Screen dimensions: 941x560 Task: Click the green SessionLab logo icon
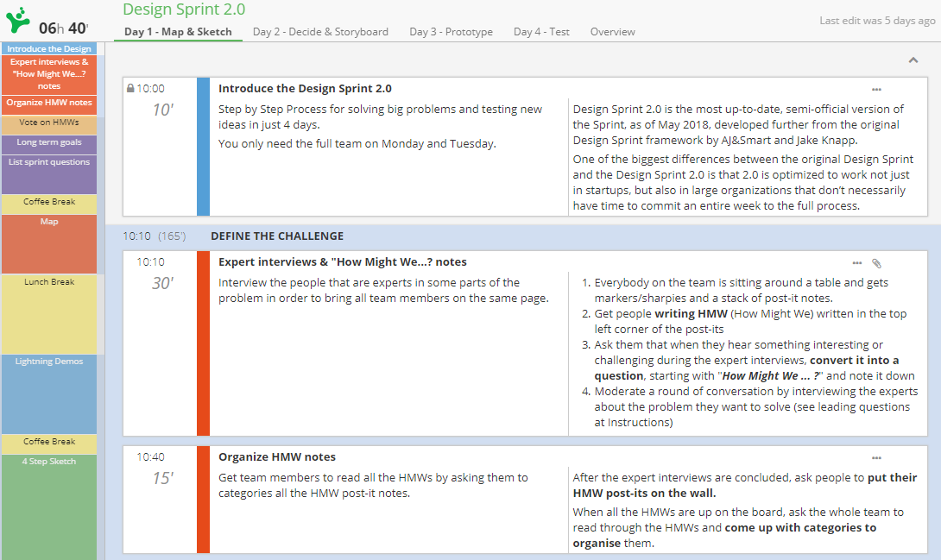click(x=19, y=20)
